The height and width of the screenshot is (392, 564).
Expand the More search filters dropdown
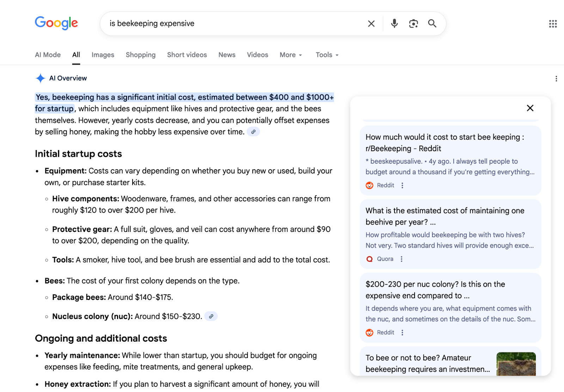coord(291,55)
